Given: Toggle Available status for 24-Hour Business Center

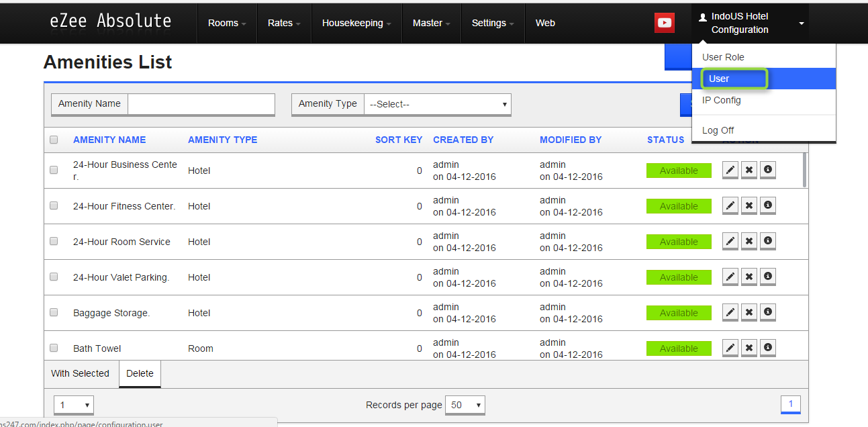Looking at the screenshot, I should click(x=679, y=171).
